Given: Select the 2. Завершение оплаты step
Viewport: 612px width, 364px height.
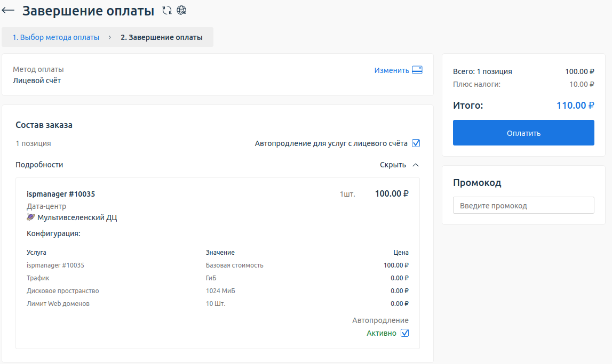Looking at the screenshot, I should [162, 38].
